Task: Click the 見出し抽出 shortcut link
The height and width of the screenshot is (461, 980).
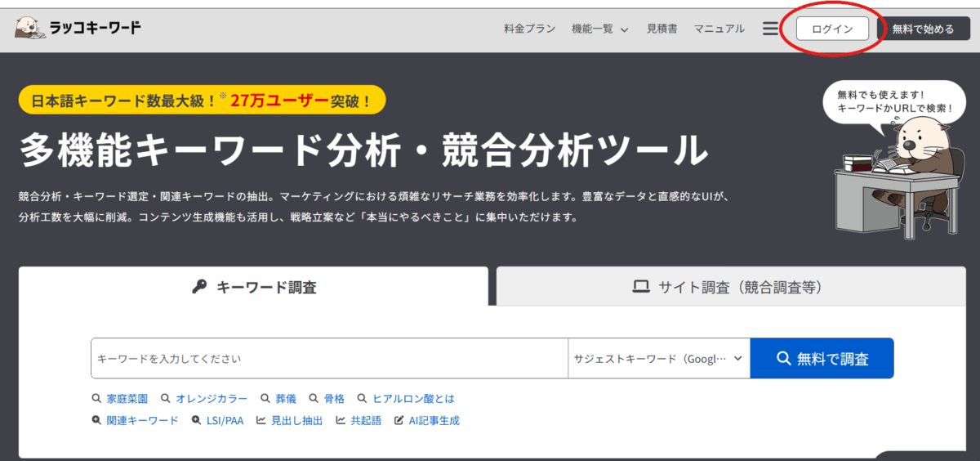Action: pos(289,421)
